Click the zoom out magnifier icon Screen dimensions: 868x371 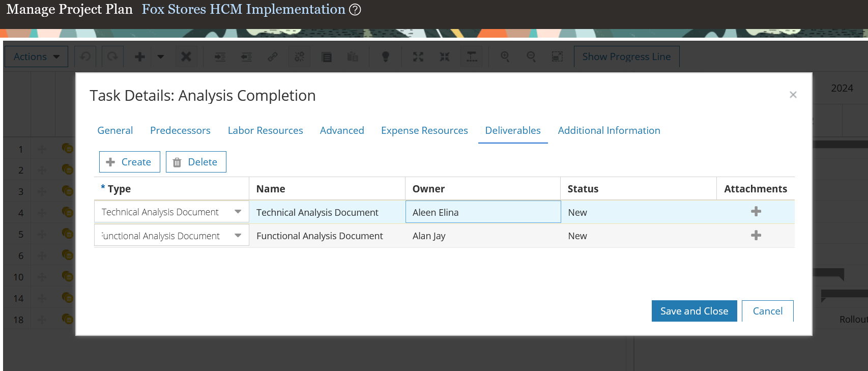(531, 56)
